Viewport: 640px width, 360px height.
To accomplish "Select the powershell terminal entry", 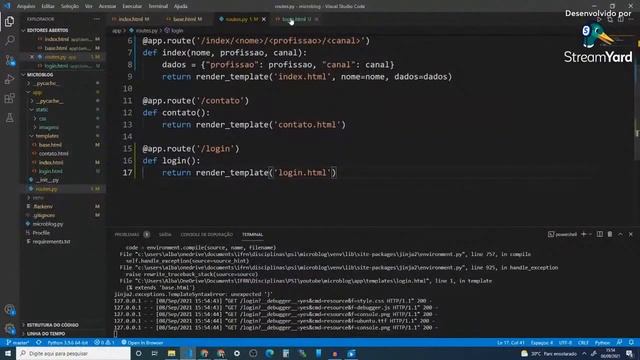I will pos(562,234).
